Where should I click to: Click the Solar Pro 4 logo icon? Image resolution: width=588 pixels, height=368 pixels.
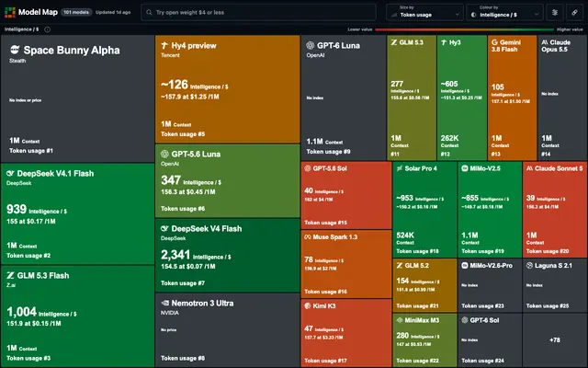(x=400, y=168)
